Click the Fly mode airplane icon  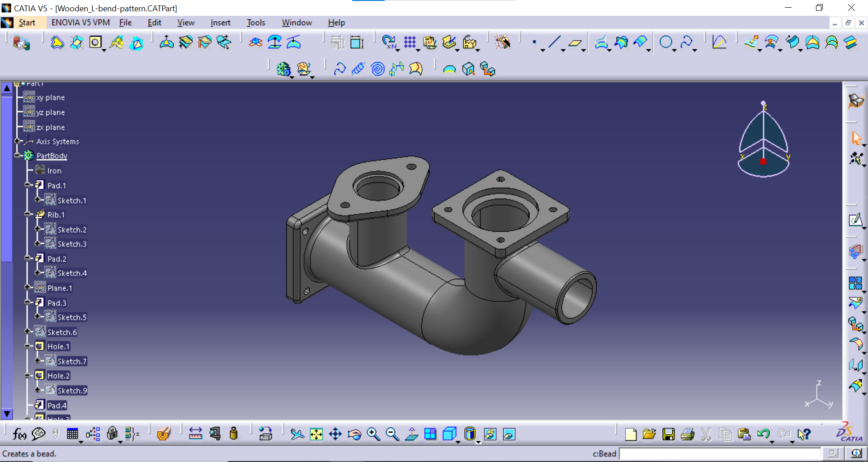(297, 434)
